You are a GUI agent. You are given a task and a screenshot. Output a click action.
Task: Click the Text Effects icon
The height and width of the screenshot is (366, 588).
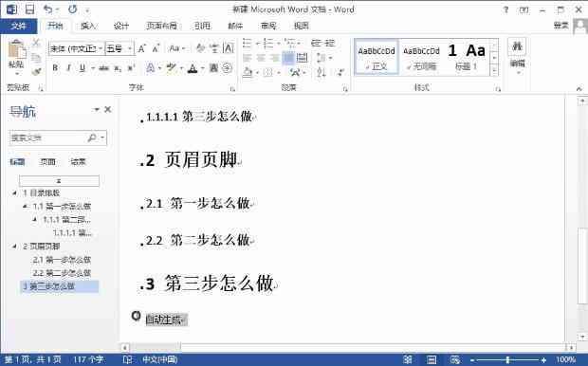pos(150,68)
